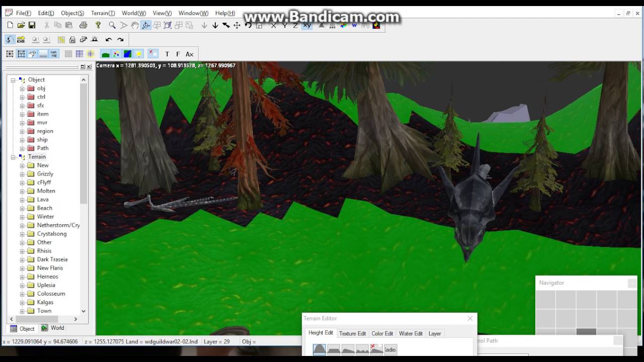Select the diagonal arrow pointer tool
The height and width of the screenshot is (362, 644).
click(x=226, y=25)
